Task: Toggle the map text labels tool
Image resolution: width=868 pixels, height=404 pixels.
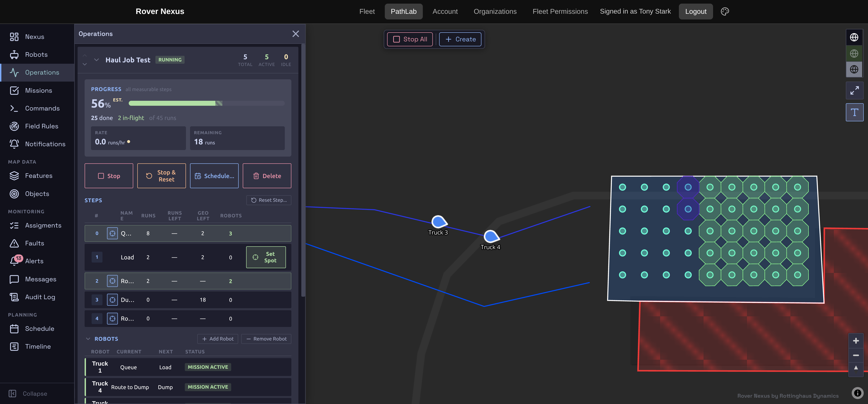Action: tap(854, 112)
